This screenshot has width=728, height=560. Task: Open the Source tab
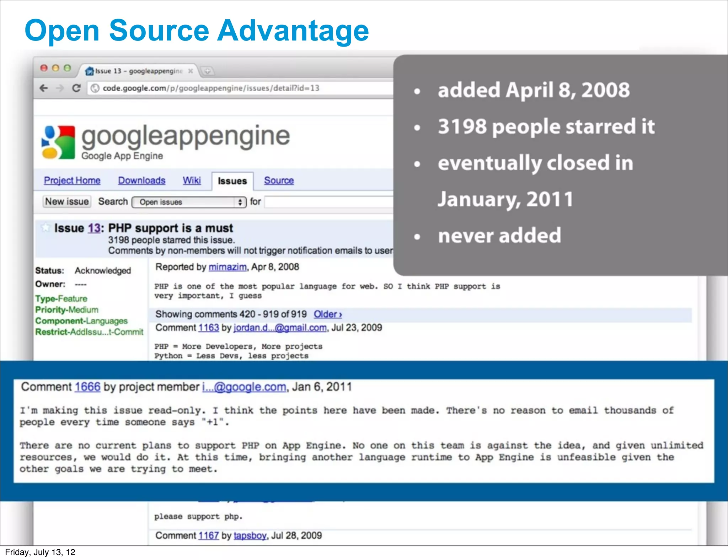(279, 181)
